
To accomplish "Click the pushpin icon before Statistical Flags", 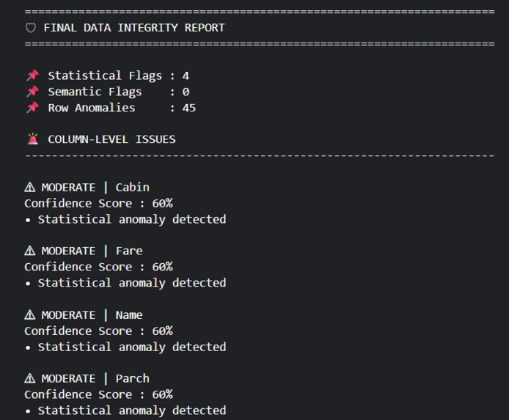I will pos(33,75).
